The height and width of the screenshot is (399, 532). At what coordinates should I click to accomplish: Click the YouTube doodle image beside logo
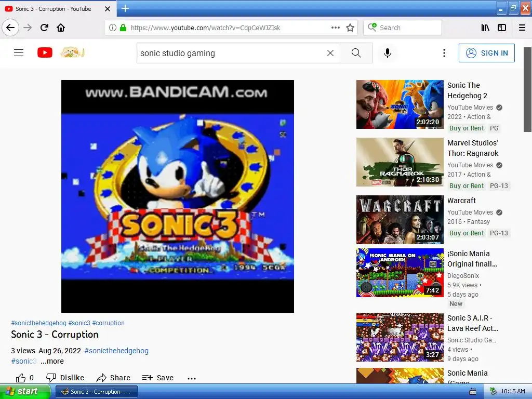click(x=72, y=52)
